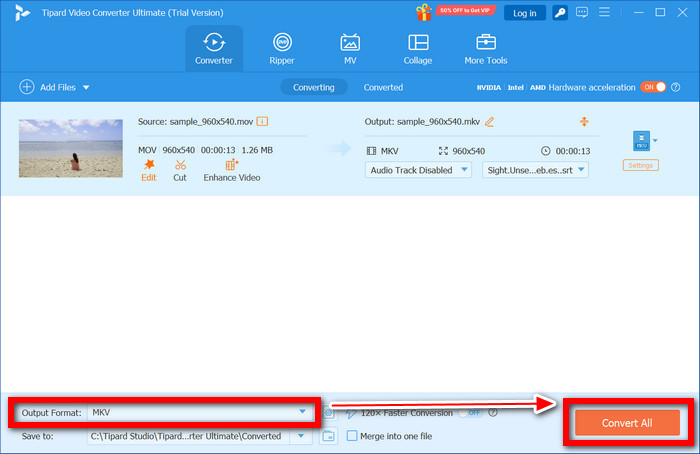700x454 pixels.
Task: Click the Settings button
Action: [641, 165]
